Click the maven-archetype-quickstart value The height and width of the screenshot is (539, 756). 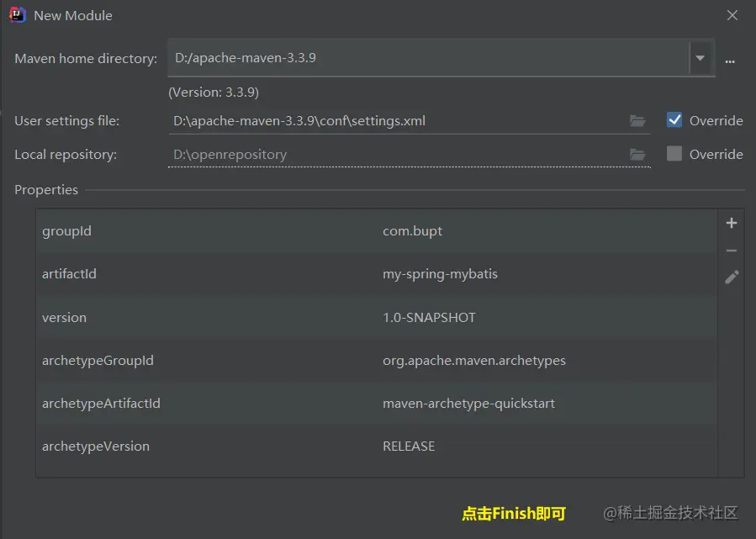click(468, 403)
